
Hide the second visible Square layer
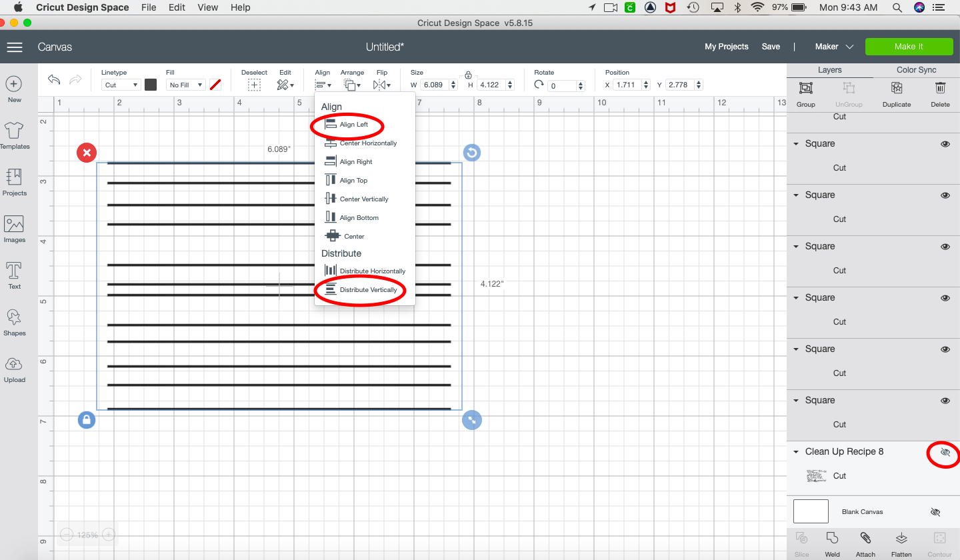click(x=945, y=195)
